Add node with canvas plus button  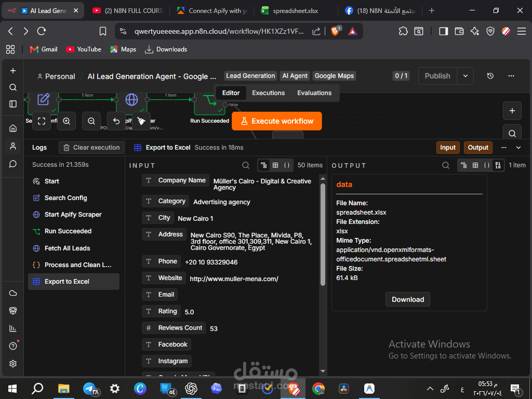click(x=512, y=111)
